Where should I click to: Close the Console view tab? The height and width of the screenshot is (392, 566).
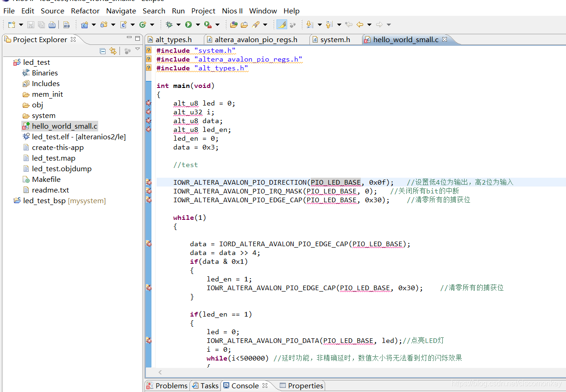point(265,385)
